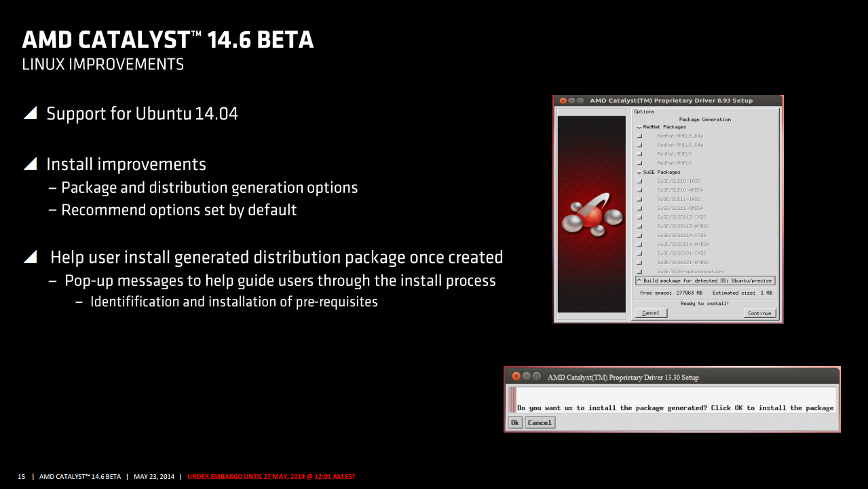Cancel the install package prompt
Screen dimensions: 868x489
pyautogui.click(x=540, y=422)
